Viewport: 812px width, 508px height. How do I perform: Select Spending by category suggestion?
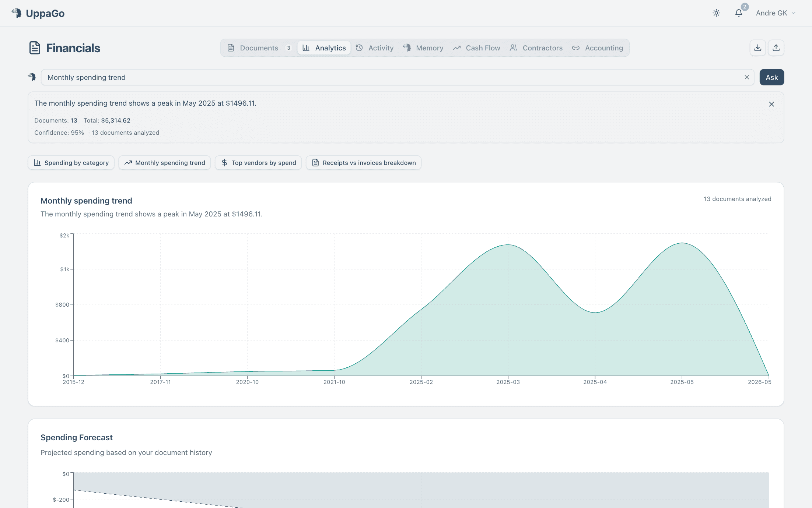pyautogui.click(x=71, y=163)
